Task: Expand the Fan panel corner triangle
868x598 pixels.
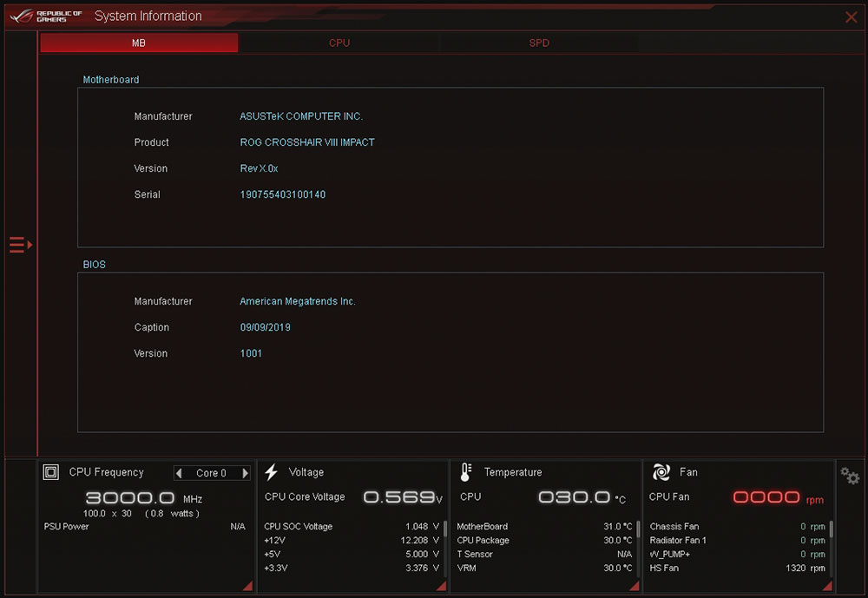Action: pyautogui.click(x=827, y=586)
